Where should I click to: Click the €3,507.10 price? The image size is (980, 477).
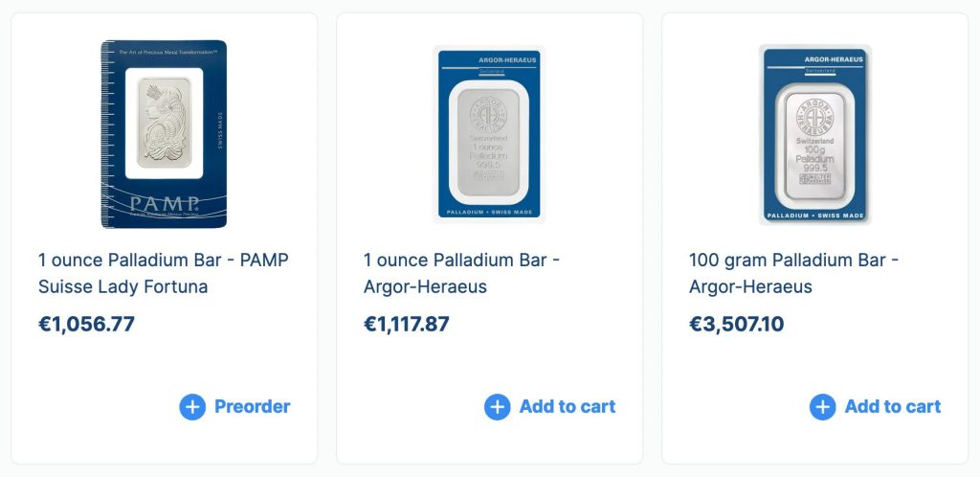pyautogui.click(x=736, y=324)
